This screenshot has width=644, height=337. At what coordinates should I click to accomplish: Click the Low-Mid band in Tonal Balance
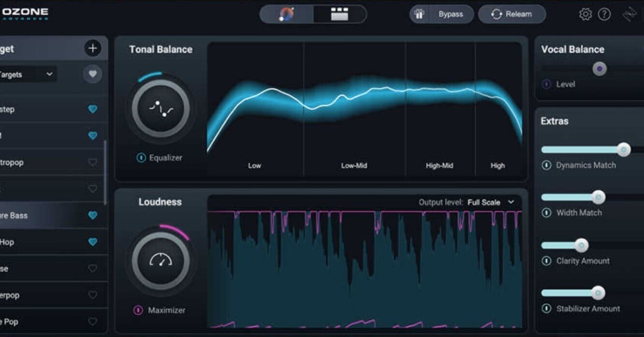click(x=355, y=109)
